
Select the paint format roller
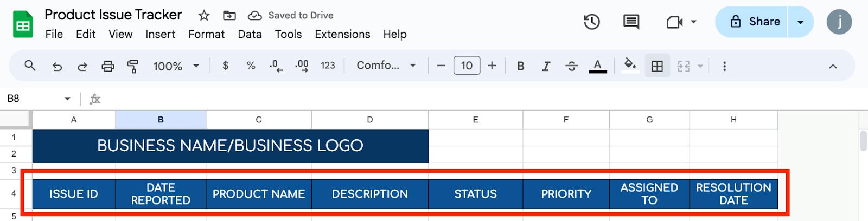coord(132,66)
